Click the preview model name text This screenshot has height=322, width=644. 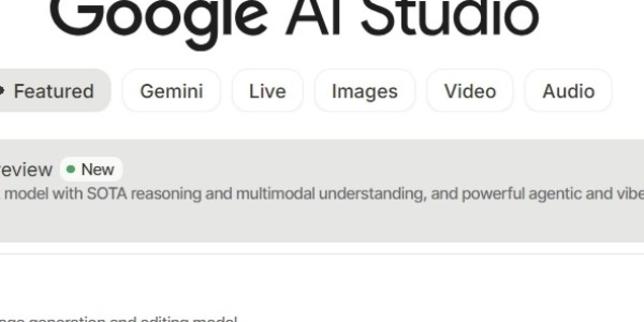26,170
